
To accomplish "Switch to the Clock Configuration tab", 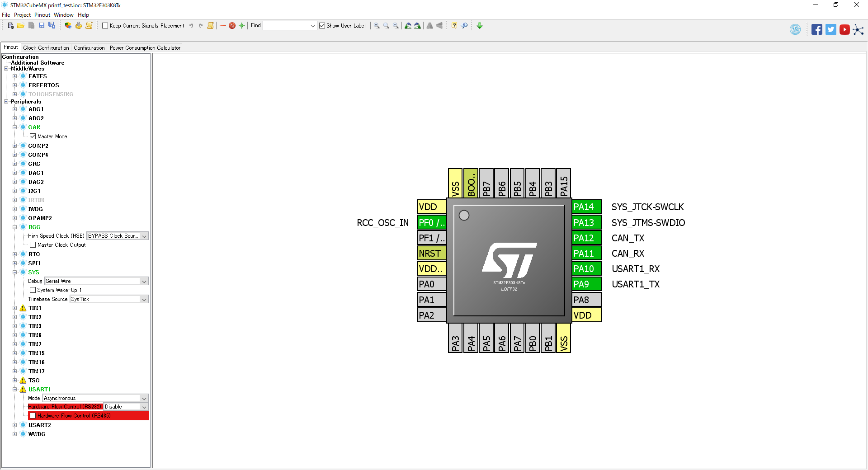I will pos(45,47).
